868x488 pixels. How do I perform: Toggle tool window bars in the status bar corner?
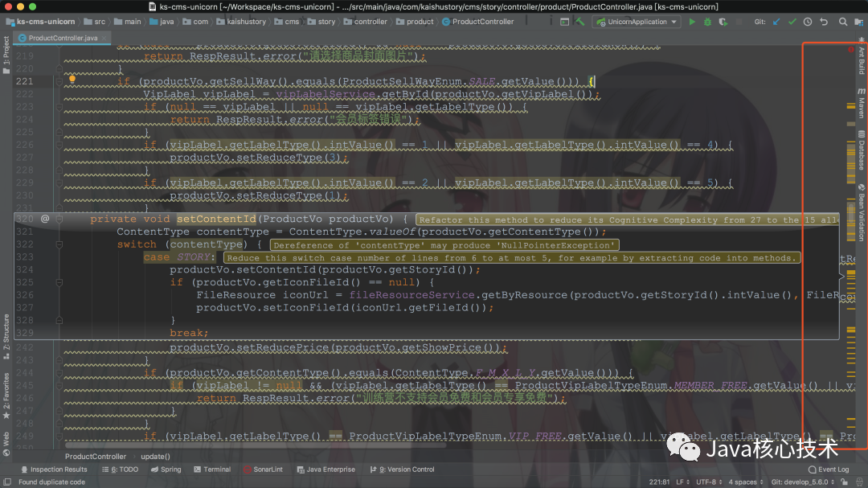7,482
